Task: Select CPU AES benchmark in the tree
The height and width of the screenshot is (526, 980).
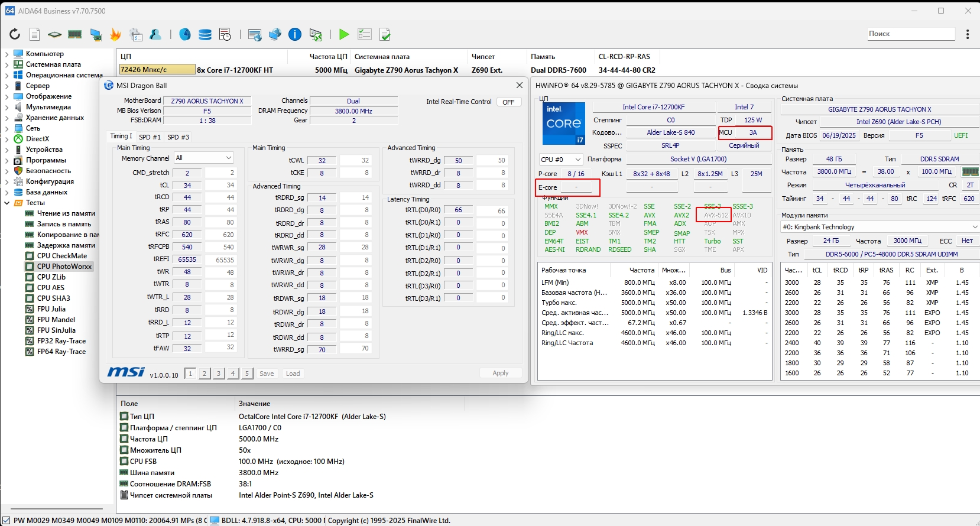Action: 51,288
